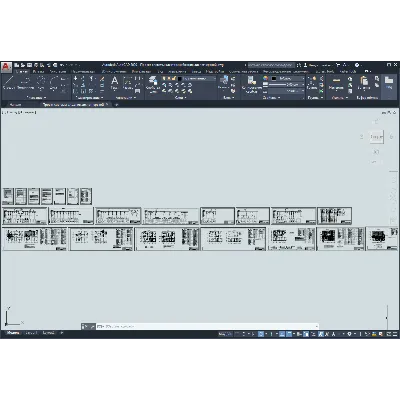The width and height of the screenshot is (400, 400).
Task: Open the object color dropdown next to black swatch
Action: click(287, 78)
